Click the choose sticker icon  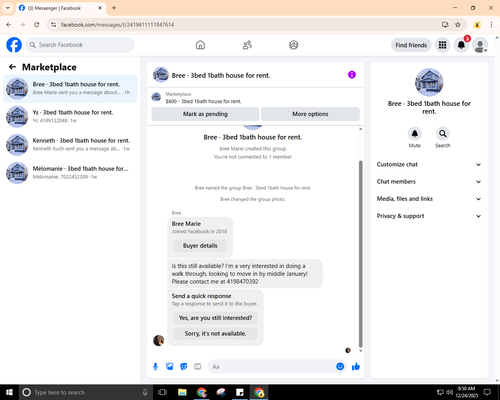tap(184, 367)
